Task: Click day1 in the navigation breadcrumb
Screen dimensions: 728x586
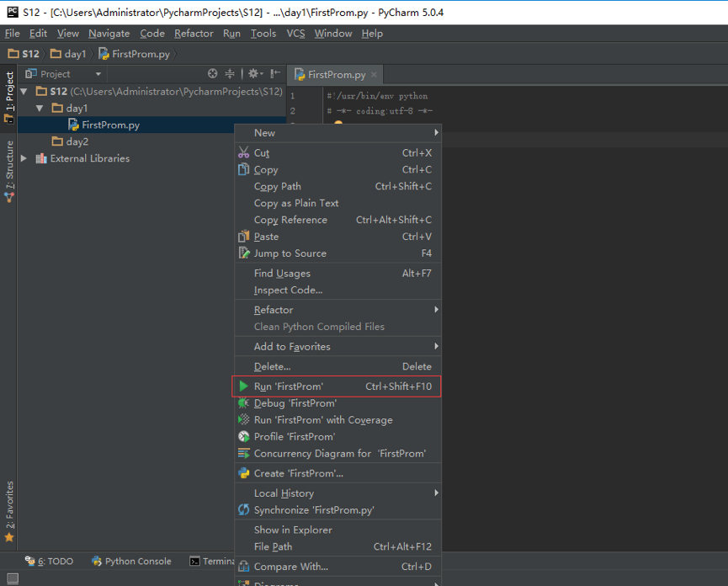Action: tap(68, 54)
